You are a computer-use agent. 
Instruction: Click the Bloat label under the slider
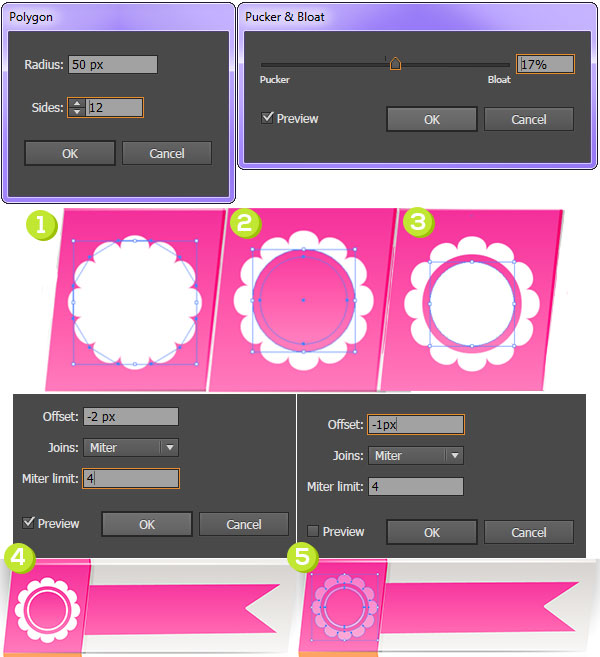(x=499, y=80)
